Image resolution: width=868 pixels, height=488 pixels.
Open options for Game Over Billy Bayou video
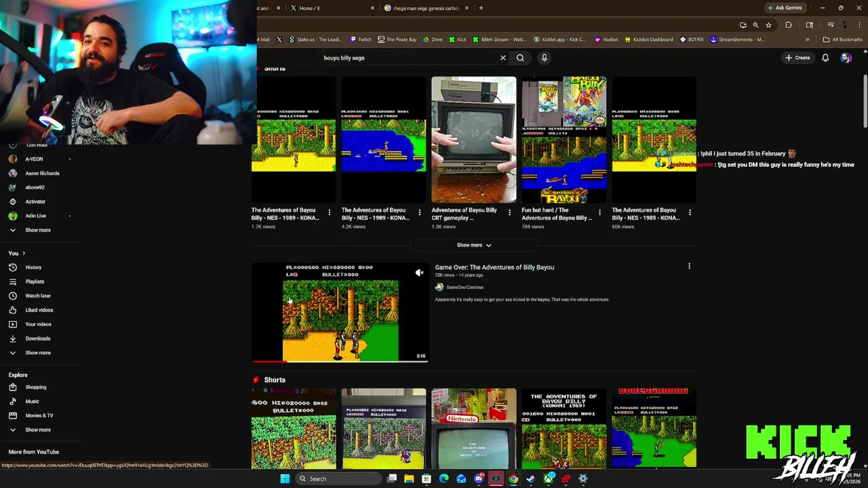pos(689,266)
